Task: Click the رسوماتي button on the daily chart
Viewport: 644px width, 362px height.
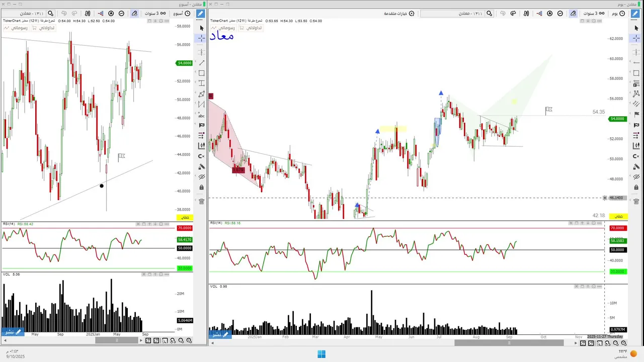Action: 223,28
